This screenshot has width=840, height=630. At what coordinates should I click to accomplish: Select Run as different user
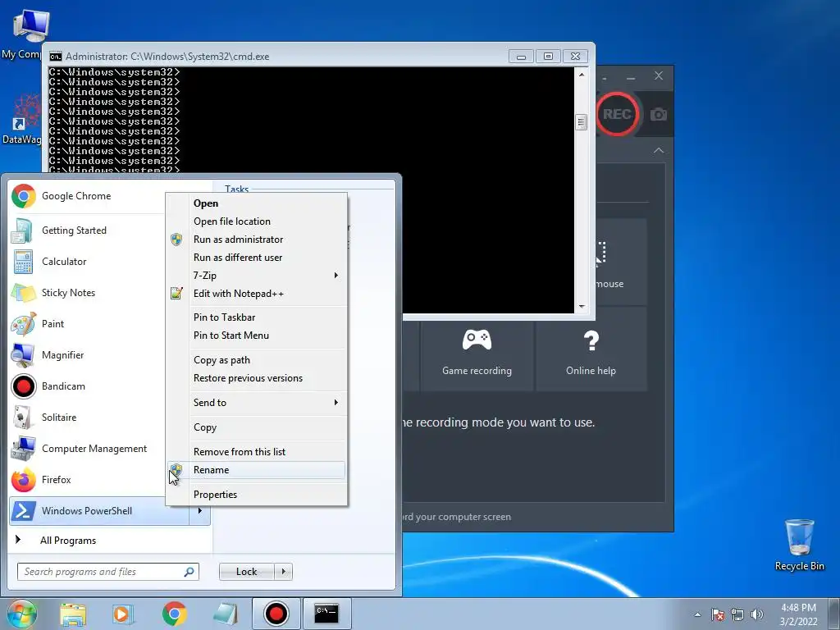point(256,258)
